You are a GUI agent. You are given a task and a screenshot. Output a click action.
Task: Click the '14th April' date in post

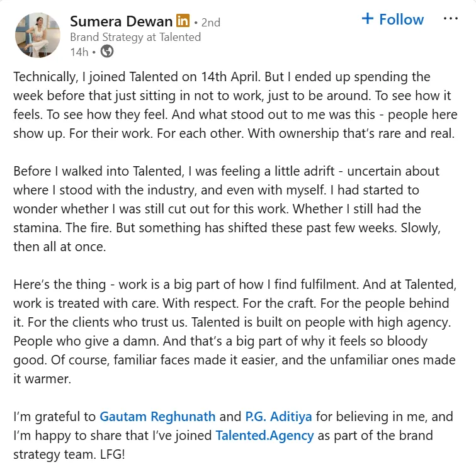[230, 77]
